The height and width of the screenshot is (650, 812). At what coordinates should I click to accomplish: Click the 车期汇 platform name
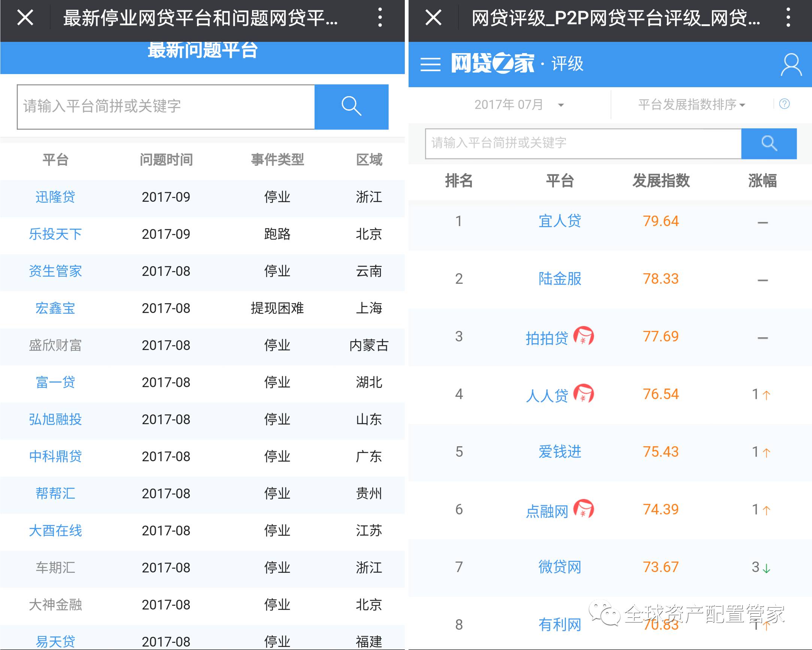tap(55, 568)
